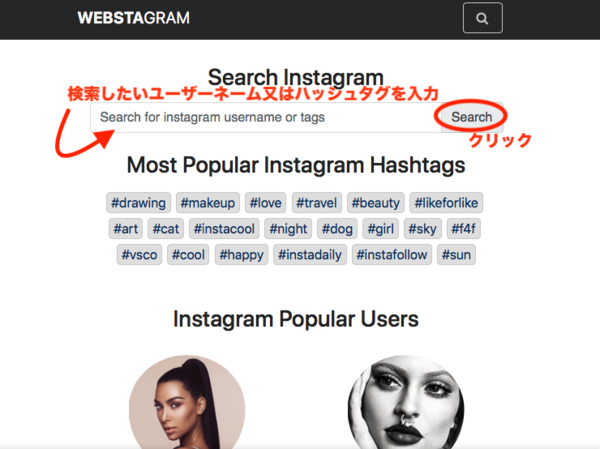This screenshot has height=449, width=600.
Task: Select the #likeforlike hashtag
Action: coord(446,202)
